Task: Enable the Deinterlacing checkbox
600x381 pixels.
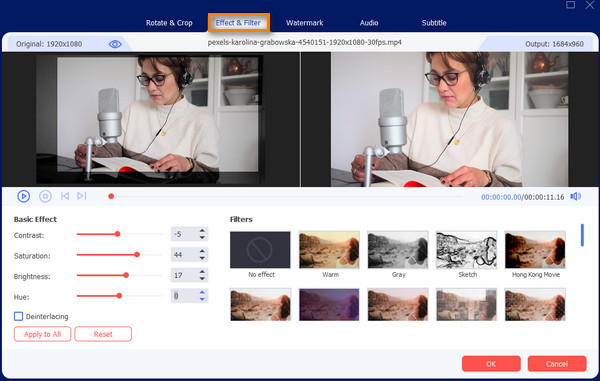Action: (18, 316)
